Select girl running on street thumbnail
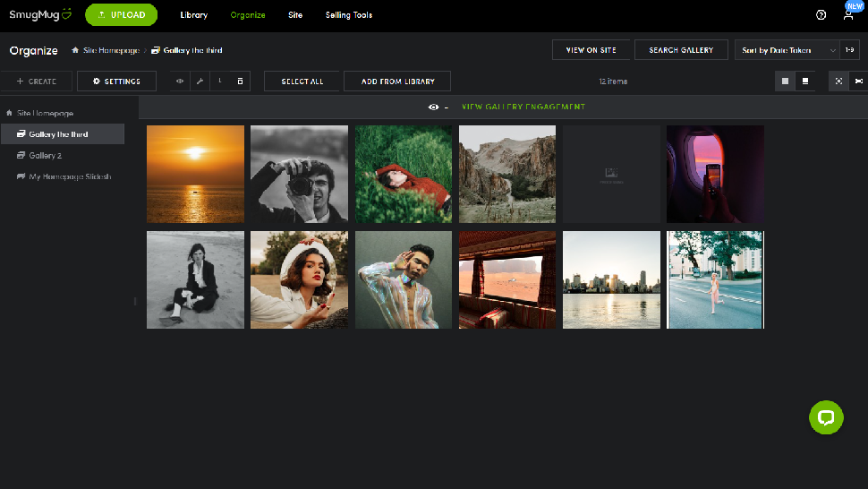The image size is (868, 489). tap(715, 279)
